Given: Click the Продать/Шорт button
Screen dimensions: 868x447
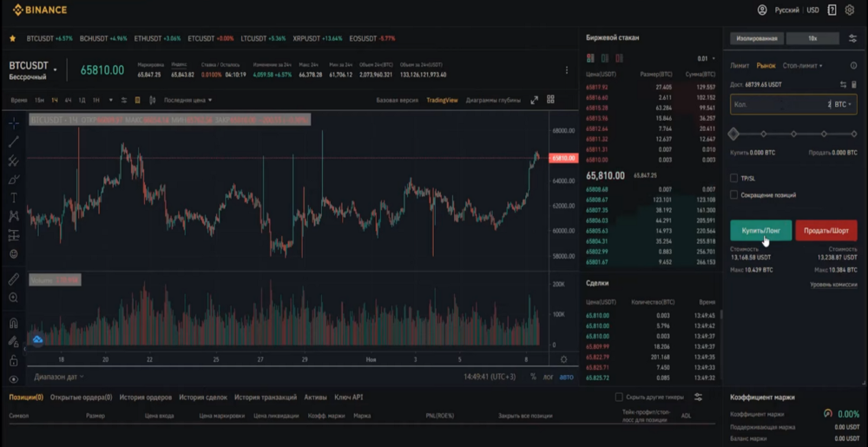Looking at the screenshot, I should point(826,230).
